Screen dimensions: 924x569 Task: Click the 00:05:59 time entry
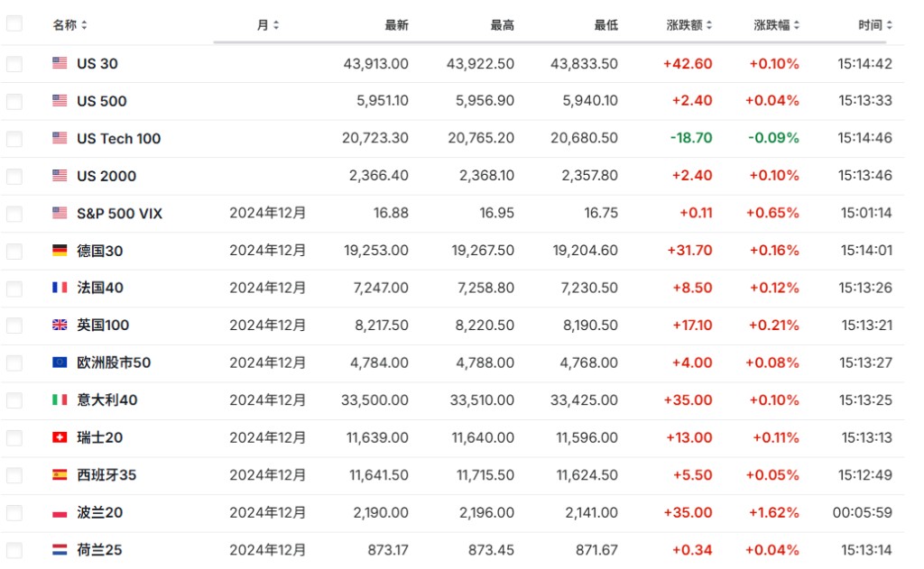coord(862,512)
